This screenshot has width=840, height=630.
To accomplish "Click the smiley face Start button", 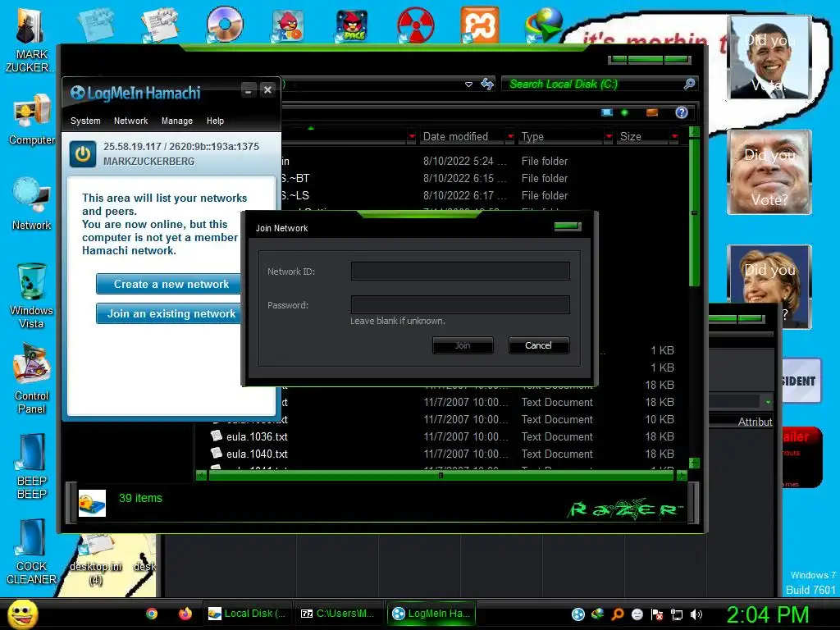I will tap(22, 614).
